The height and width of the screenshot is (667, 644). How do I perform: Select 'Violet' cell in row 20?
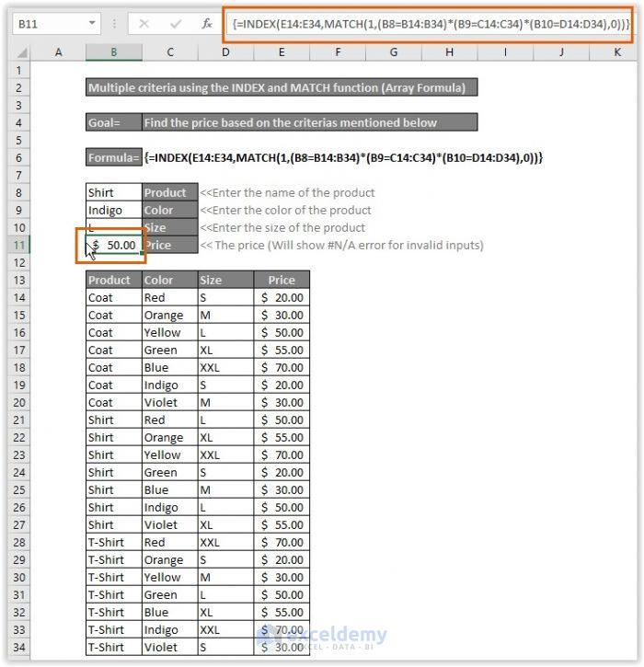click(170, 402)
